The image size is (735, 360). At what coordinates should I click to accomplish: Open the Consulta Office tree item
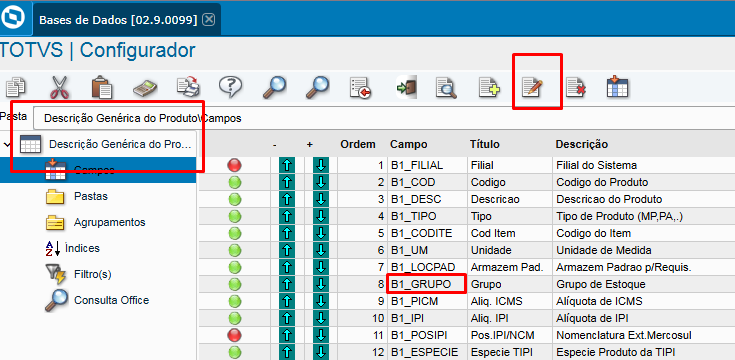click(x=111, y=300)
